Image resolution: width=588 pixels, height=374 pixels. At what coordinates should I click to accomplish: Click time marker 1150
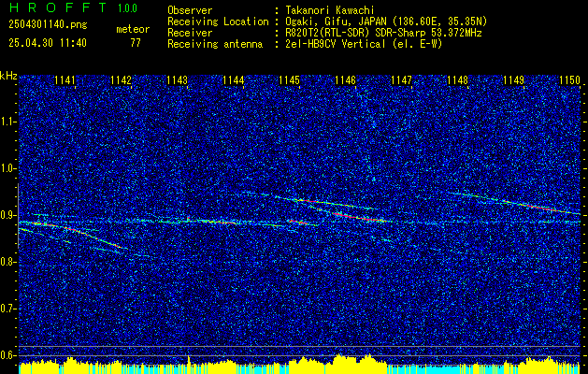tap(570, 80)
